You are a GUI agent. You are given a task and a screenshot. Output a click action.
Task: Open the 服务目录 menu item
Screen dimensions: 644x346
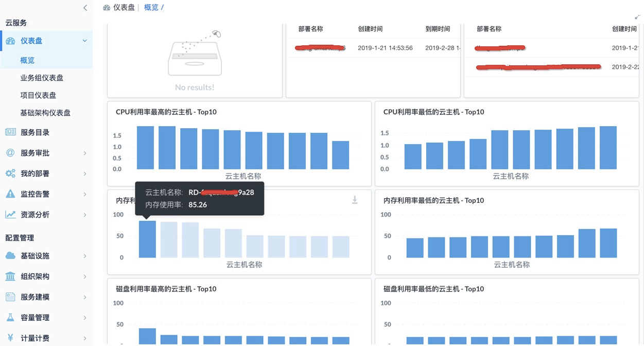click(35, 132)
